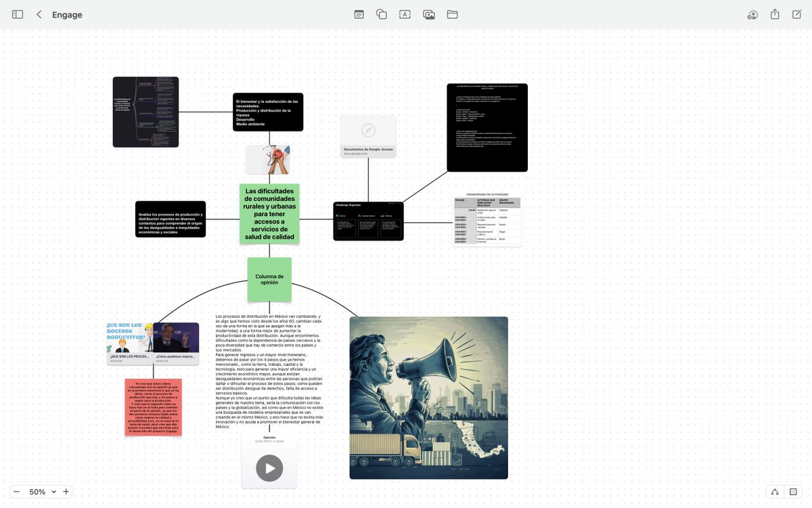Click the 'docs.google.com' URL text

tap(356, 154)
